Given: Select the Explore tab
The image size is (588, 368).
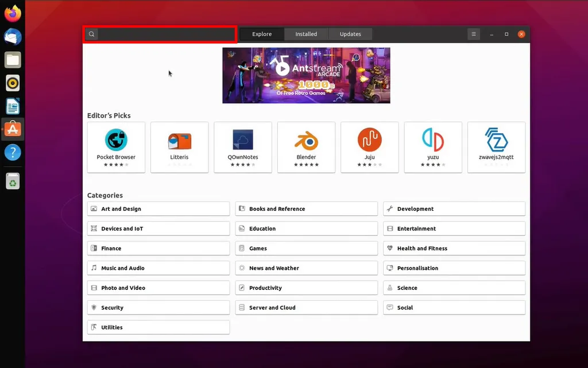Looking at the screenshot, I should pyautogui.click(x=262, y=34).
